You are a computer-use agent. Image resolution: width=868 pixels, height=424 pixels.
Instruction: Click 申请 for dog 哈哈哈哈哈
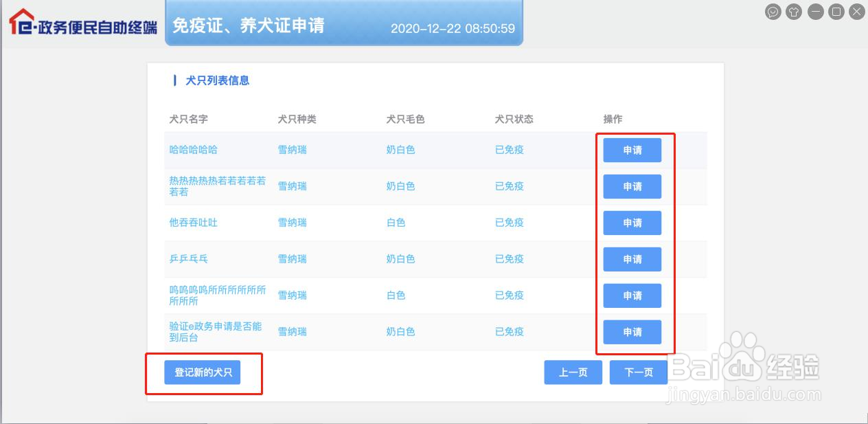(x=632, y=150)
